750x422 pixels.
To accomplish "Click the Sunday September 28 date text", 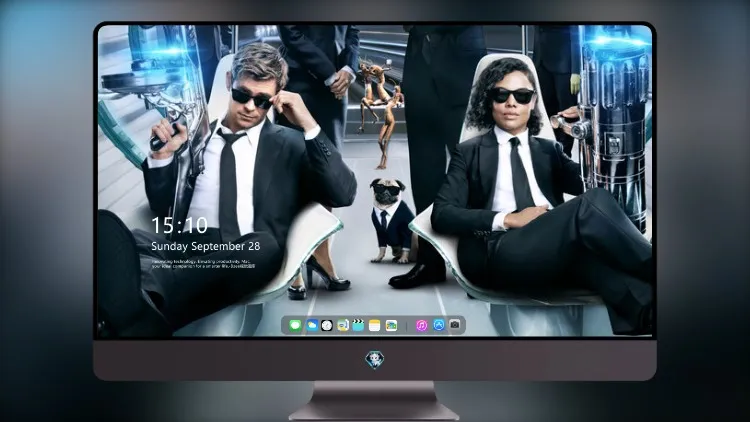I will click(x=206, y=246).
